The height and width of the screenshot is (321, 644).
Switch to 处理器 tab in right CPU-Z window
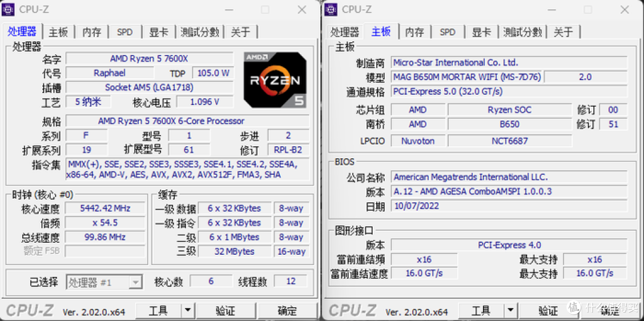coord(345,32)
